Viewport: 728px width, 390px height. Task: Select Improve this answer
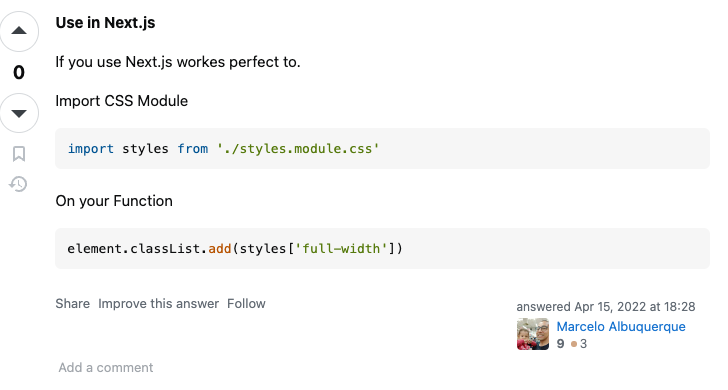[x=158, y=304]
